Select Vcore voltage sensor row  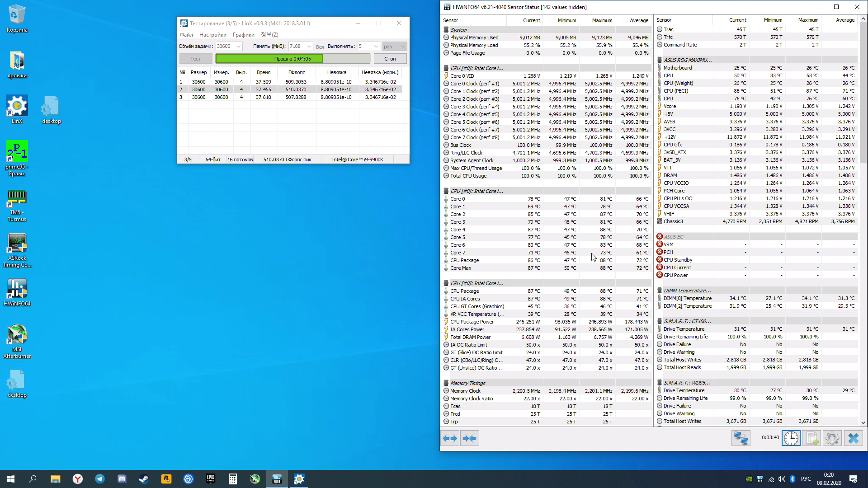[x=756, y=106]
